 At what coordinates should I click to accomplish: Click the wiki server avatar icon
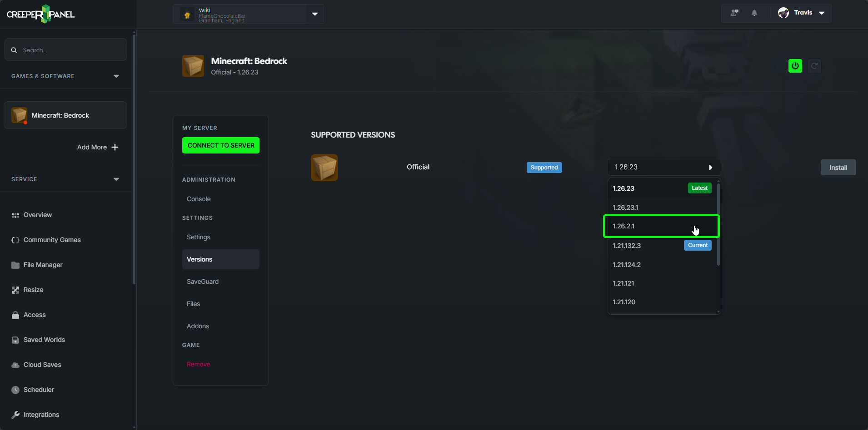(187, 15)
